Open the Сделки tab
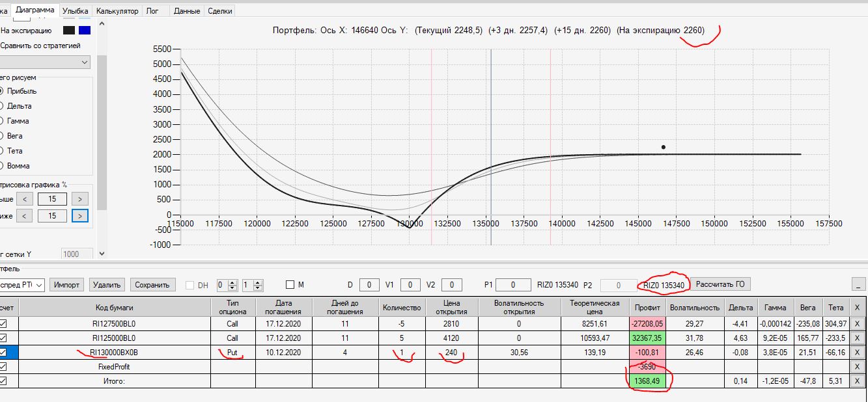 [x=219, y=11]
